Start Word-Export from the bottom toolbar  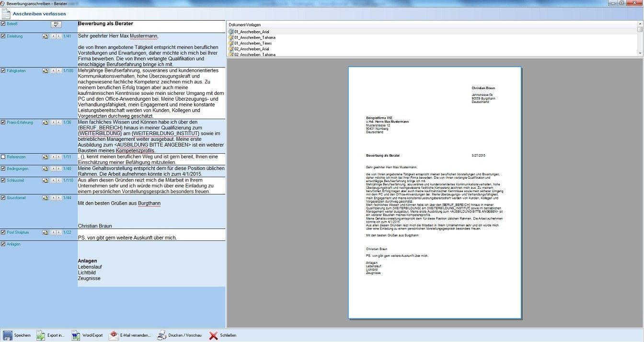pos(76,335)
